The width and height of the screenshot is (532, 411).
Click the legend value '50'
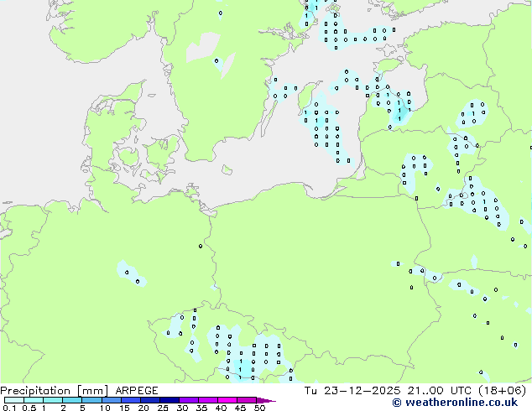point(259,408)
